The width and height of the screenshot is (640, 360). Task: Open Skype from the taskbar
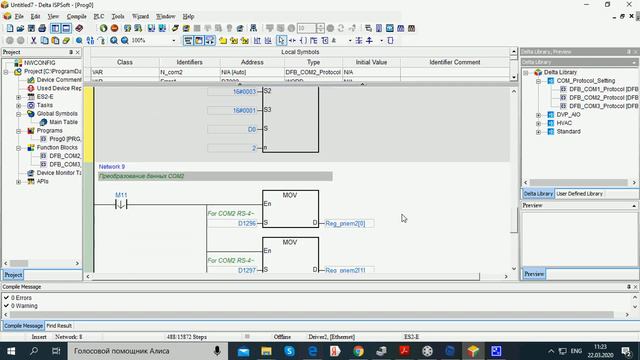click(290, 351)
